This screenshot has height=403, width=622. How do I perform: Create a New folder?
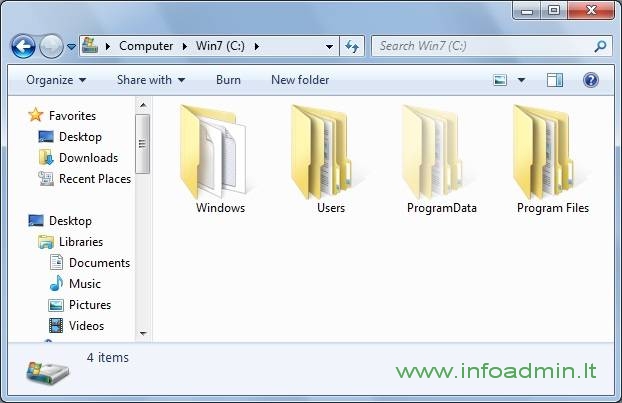coord(300,80)
